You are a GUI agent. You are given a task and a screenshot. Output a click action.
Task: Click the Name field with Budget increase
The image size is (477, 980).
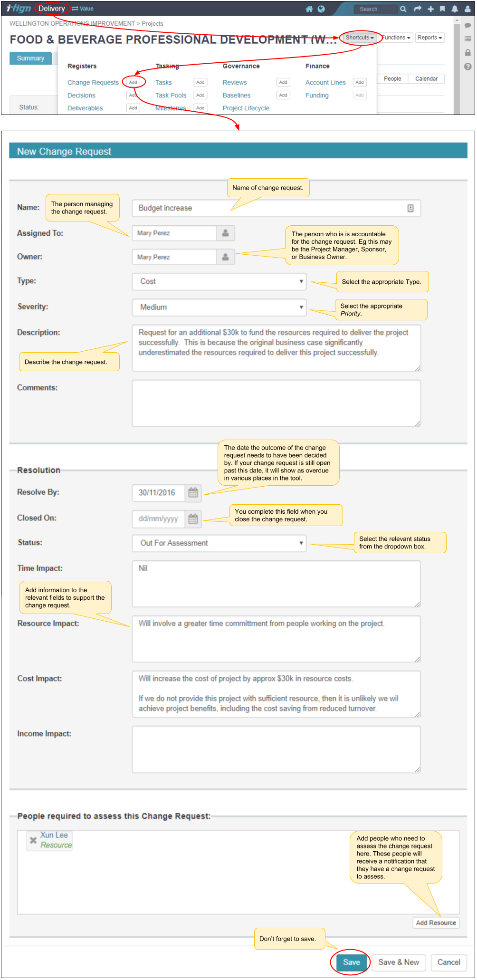point(276,208)
